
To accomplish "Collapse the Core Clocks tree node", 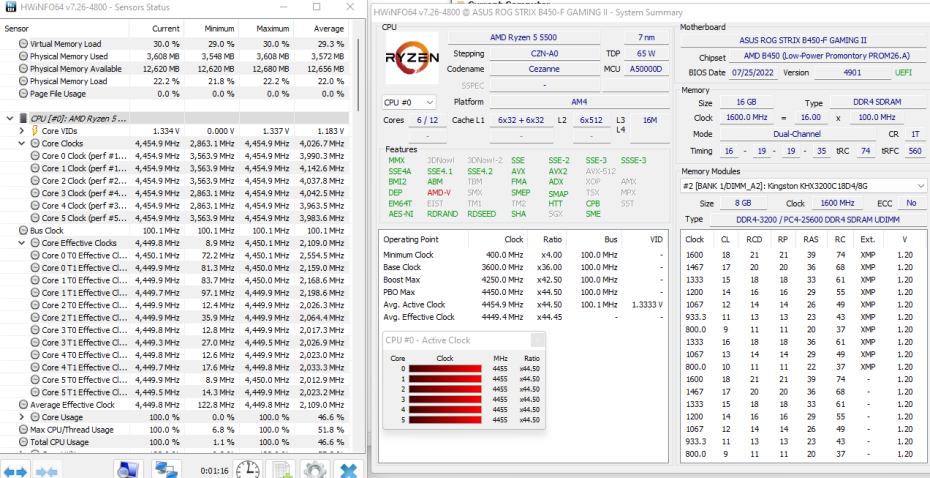I will 22,144.
